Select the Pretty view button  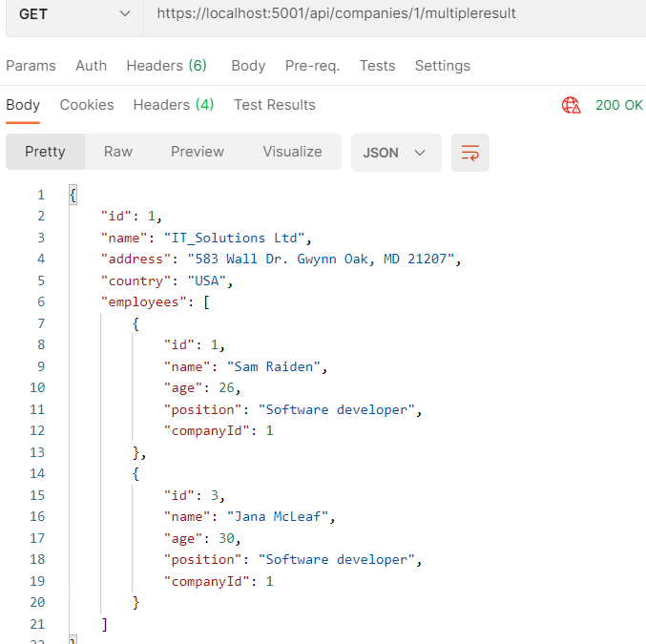pos(45,152)
